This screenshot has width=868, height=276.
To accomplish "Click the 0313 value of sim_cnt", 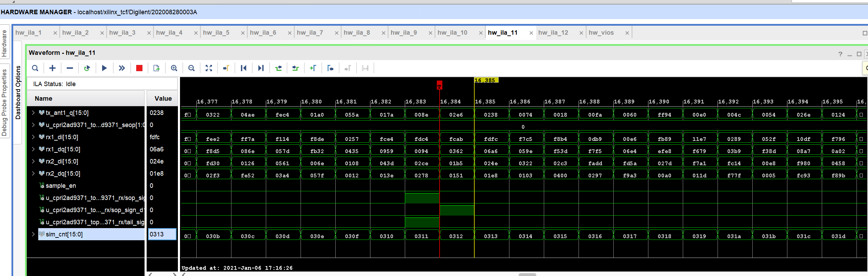I will (162, 234).
